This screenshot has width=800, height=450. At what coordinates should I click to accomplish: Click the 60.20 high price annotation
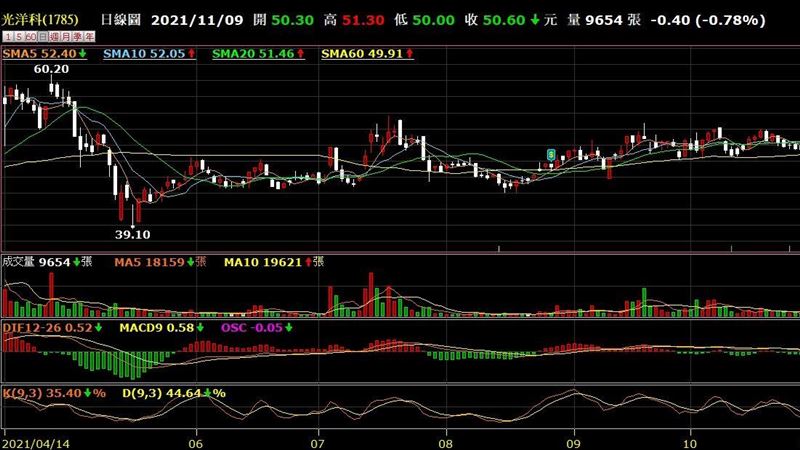click(x=51, y=69)
